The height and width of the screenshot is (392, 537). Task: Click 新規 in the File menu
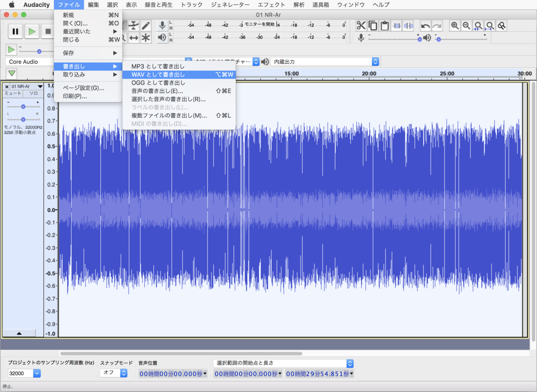click(88, 15)
